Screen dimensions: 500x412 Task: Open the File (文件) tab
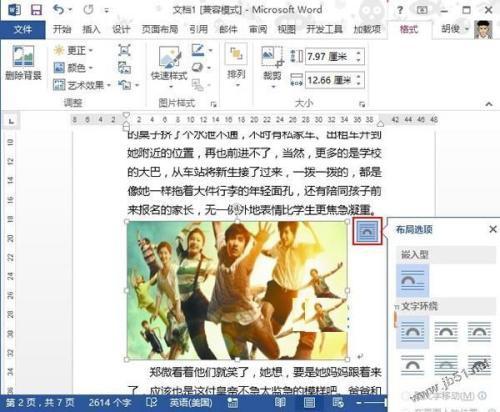[23, 30]
